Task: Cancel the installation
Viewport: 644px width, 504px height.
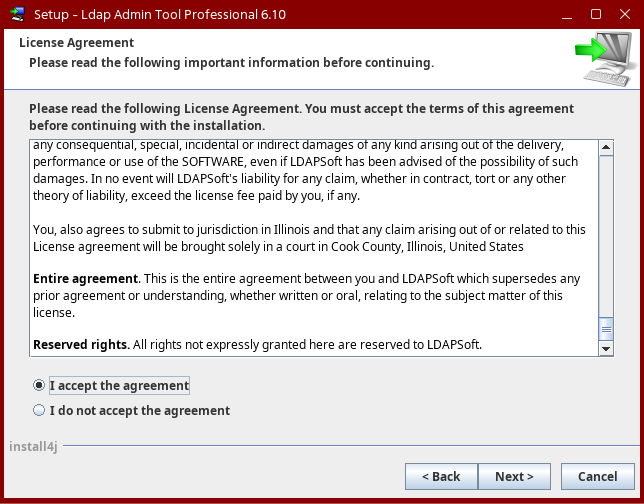Action: click(597, 476)
